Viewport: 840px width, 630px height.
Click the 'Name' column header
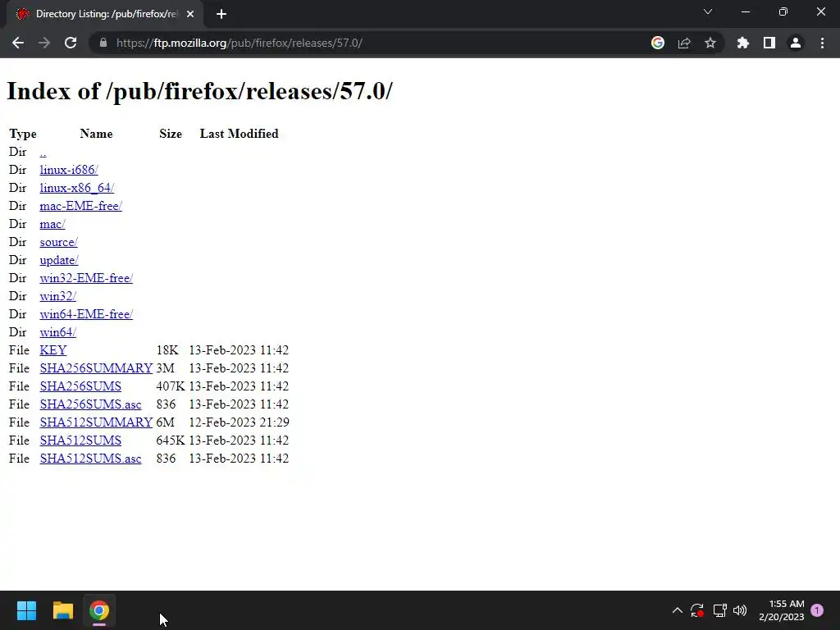coord(97,134)
